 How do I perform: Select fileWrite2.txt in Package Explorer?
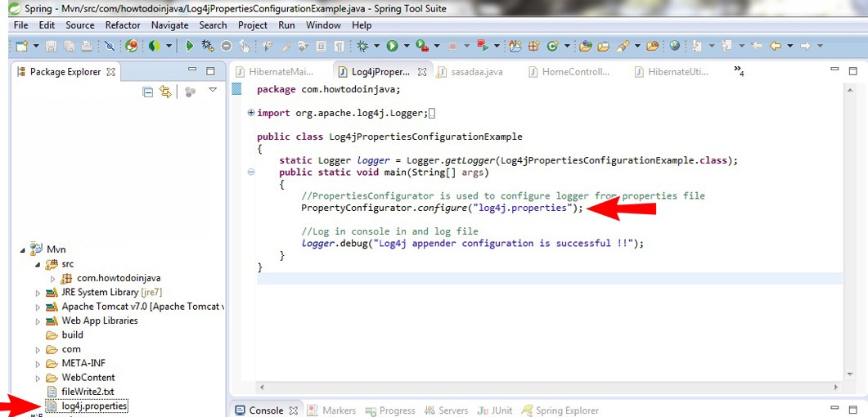[80, 392]
